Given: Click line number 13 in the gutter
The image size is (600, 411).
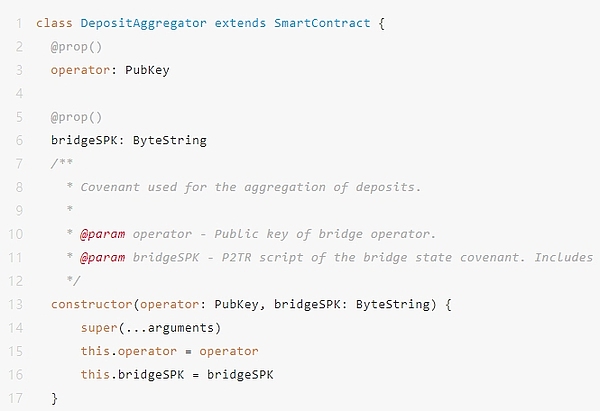Looking at the screenshot, I should pos(17,304).
